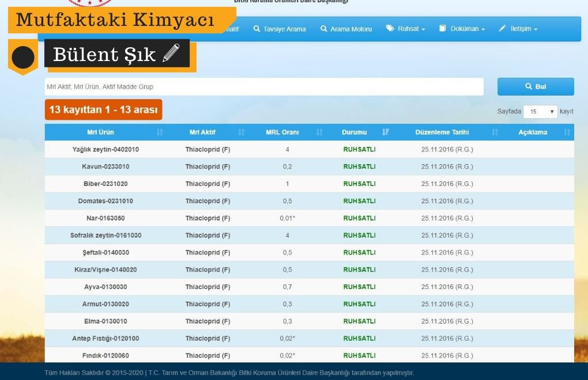Viewport: 588px width, 380px height.
Task: Click the date in the Şeftali row
Action: [x=447, y=253]
